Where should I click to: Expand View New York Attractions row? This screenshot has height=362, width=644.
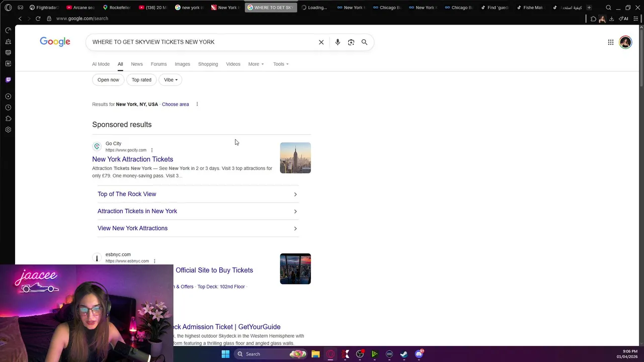click(x=197, y=228)
